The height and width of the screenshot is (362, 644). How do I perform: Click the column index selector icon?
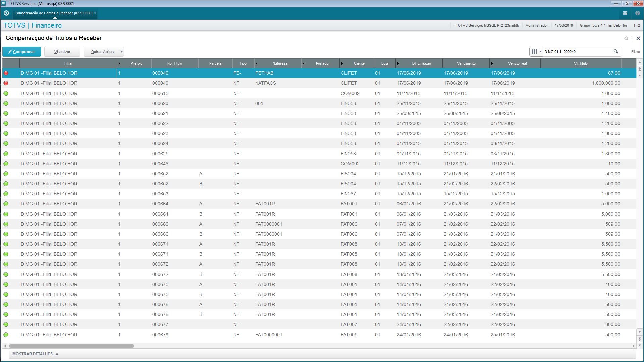coord(536,52)
